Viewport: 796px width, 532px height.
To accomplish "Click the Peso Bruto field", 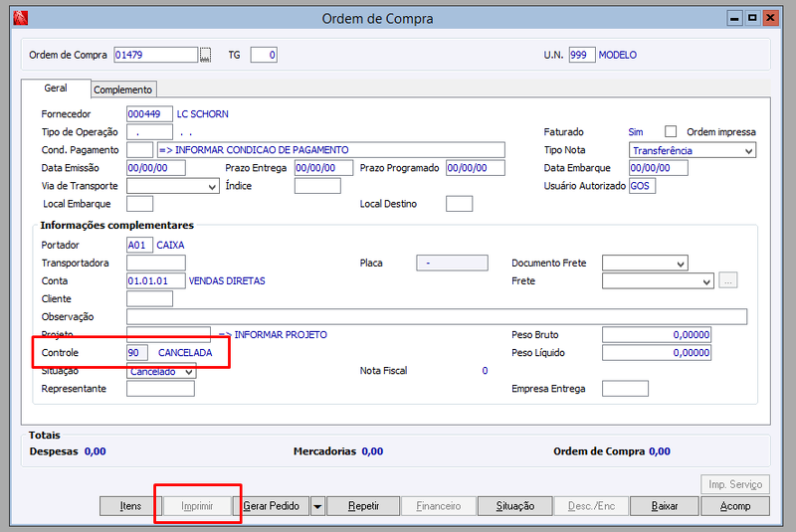I will click(x=657, y=335).
